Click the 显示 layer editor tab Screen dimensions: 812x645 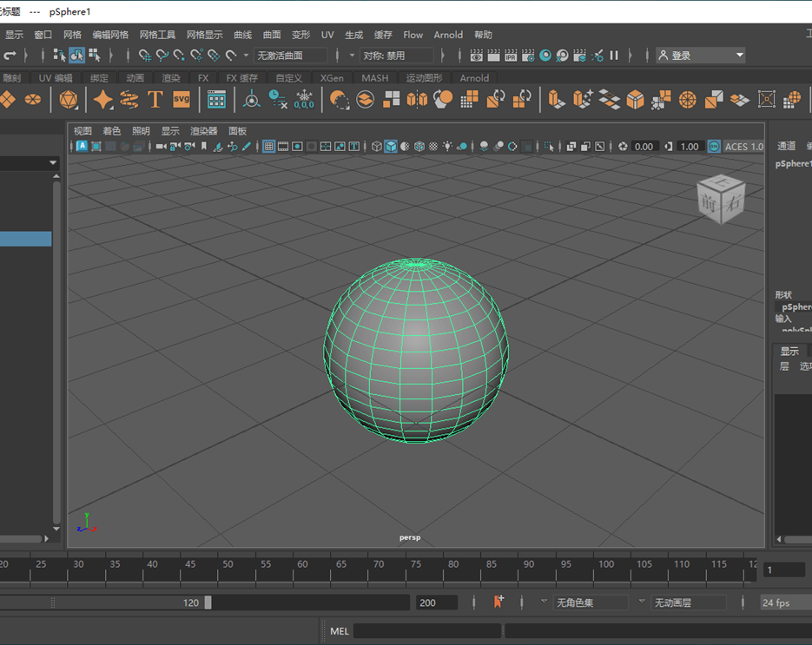tap(789, 351)
